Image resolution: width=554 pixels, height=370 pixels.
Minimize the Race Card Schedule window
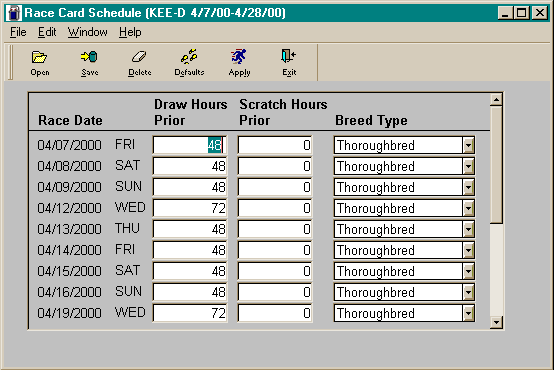coord(505,13)
